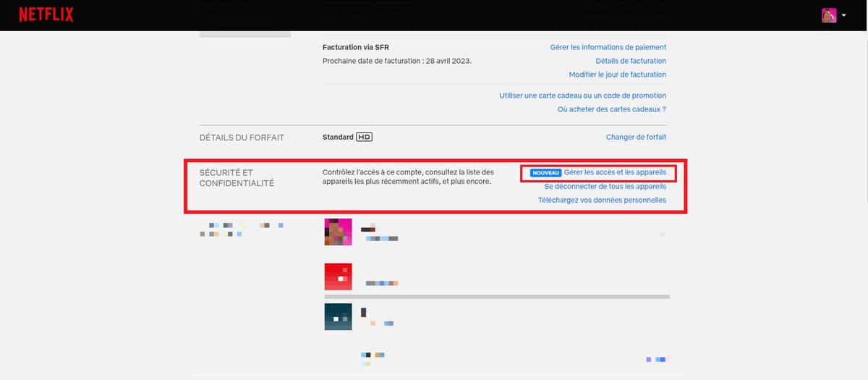Open Gérer les accès et les appareils
The height and width of the screenshot is (380, 868).
pyautogui.click(x=615, y=173)
